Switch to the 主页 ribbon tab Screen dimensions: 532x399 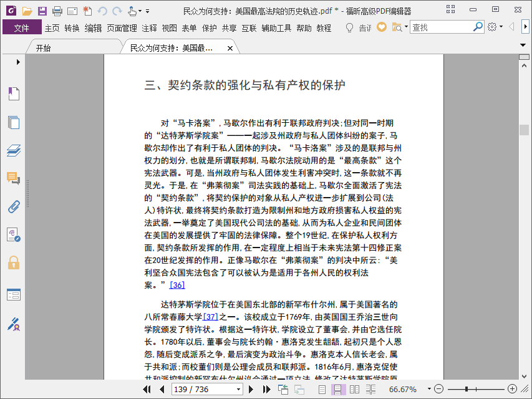[x=52, y=28]
